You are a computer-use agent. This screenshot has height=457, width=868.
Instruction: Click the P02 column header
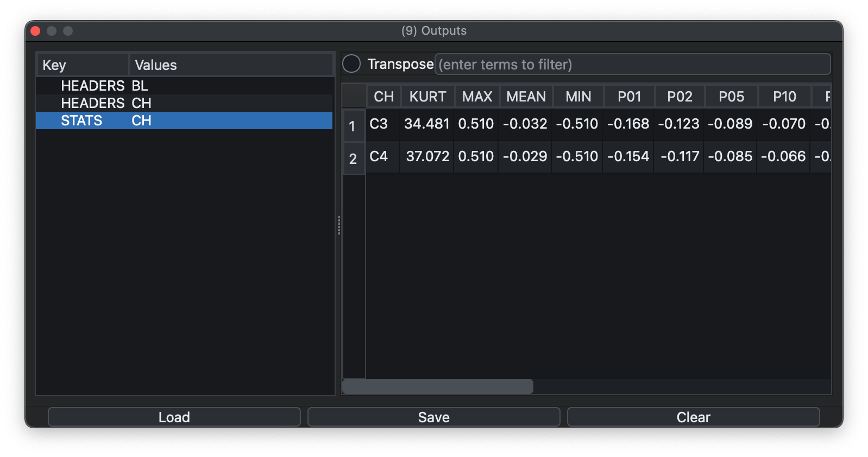[x=680, y=97]
